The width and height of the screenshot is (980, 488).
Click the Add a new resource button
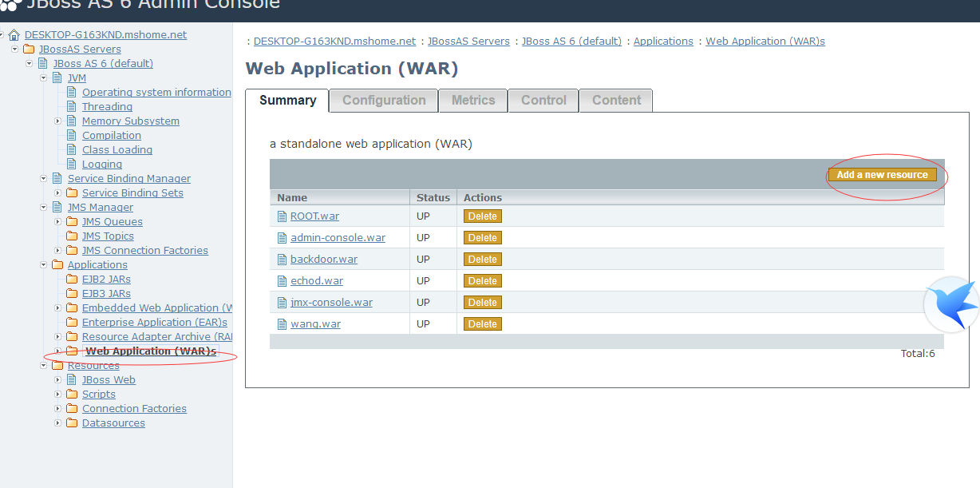(x=882, y=175)
